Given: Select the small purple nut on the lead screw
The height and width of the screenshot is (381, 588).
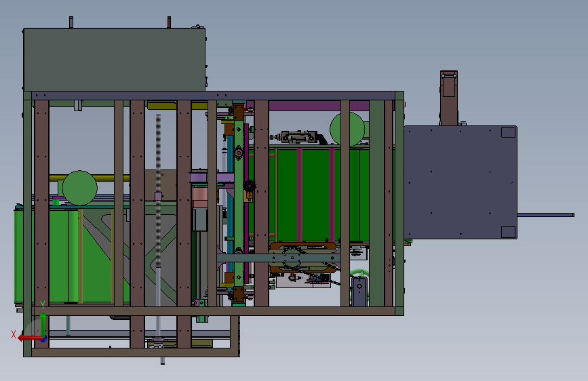Looking at the screenshot, I should [158, 196].
